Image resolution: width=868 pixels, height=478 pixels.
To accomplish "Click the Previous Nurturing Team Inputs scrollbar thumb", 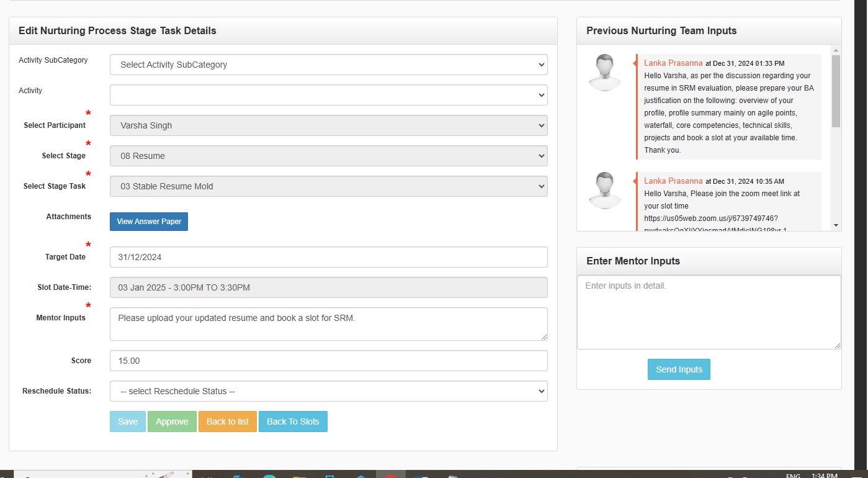I will (x=836, y=91).
